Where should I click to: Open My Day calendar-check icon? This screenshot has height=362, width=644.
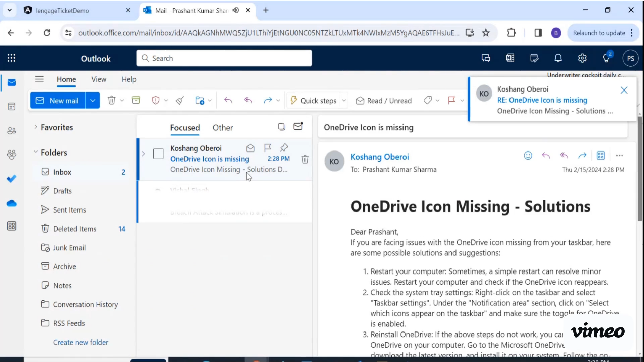click(534, 58)
